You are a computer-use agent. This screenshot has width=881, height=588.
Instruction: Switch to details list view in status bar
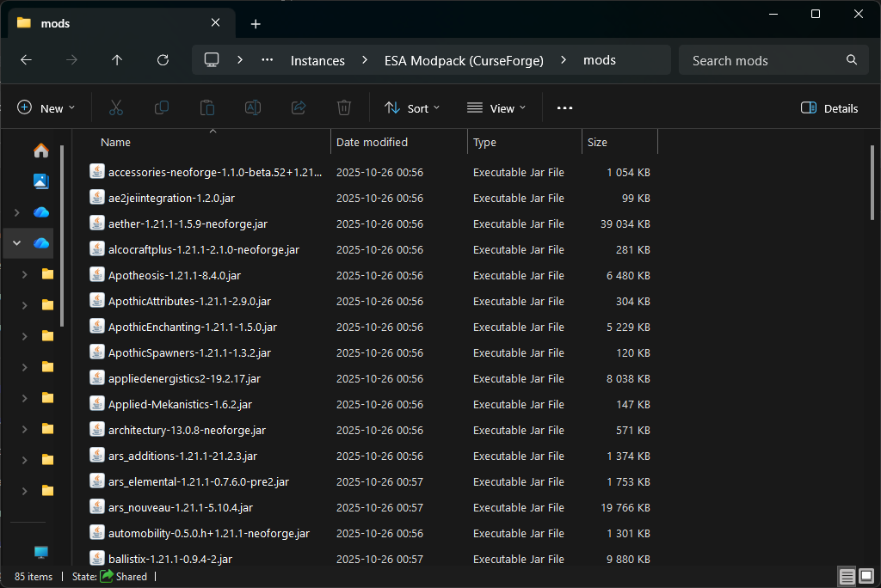click(x=847, y=576)
